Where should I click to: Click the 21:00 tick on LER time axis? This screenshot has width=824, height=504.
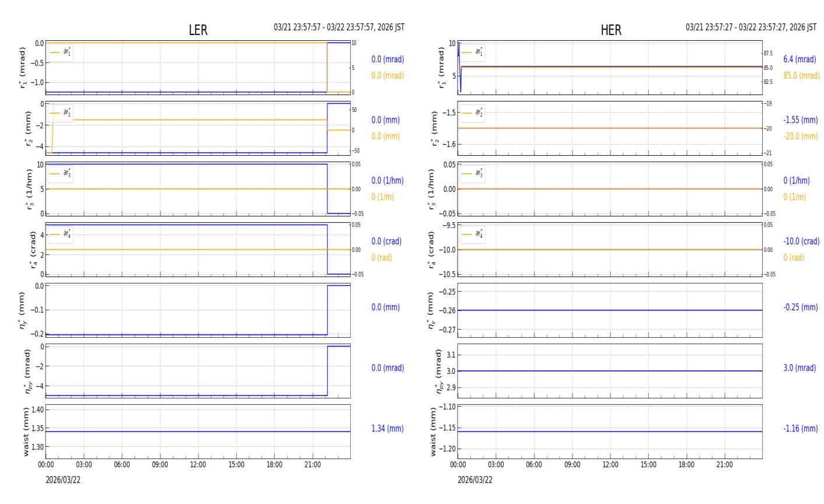313,465
